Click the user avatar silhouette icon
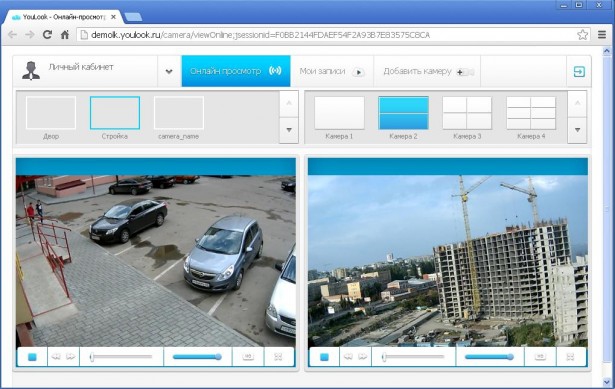Image resolution: width=615 pixels, height=389 pixels. pos(31,71)
